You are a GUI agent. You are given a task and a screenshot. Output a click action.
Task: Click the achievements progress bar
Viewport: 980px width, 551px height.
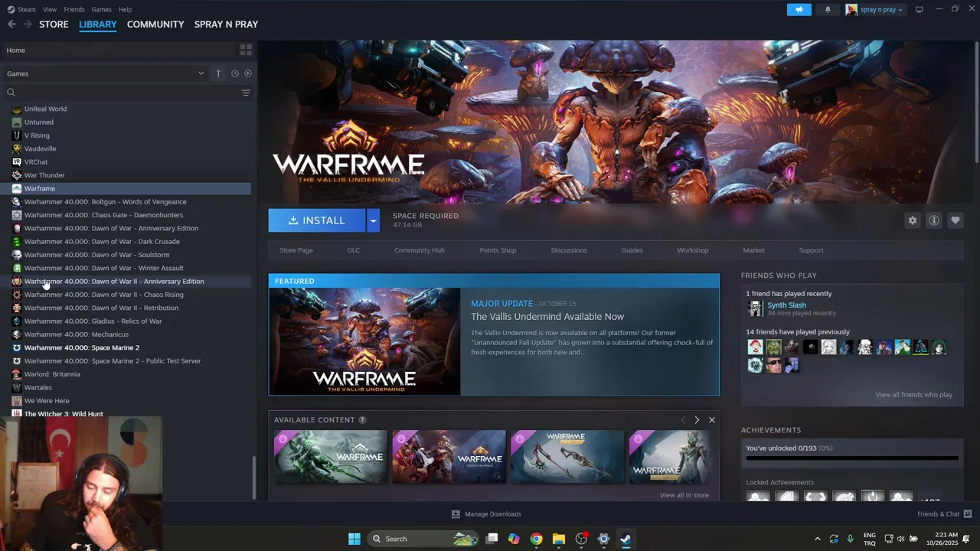(x=852, y=458)
